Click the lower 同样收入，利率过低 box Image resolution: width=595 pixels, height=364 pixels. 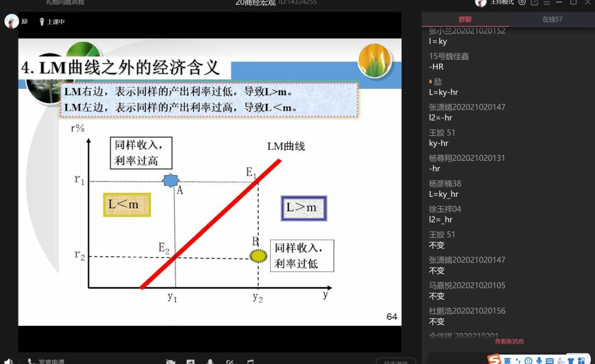click(302, 256)
